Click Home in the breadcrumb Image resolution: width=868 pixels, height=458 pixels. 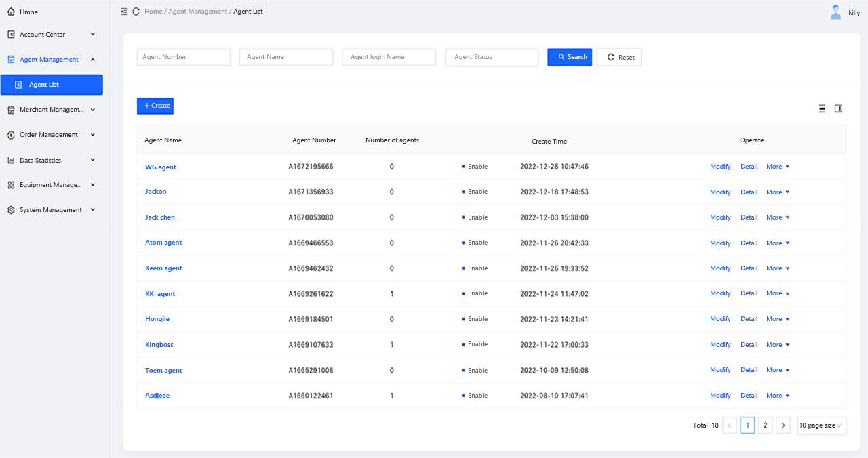(153, 12)
